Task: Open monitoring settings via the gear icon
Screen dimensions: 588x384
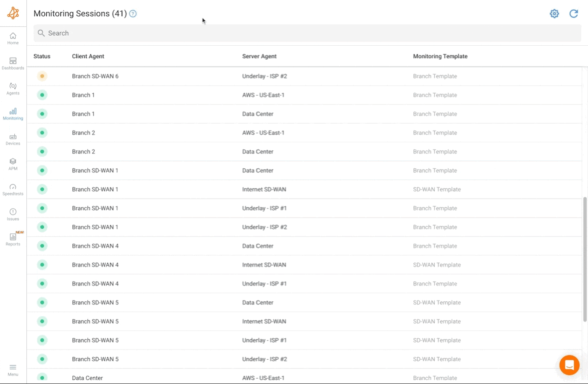Action: click(554, 13)
